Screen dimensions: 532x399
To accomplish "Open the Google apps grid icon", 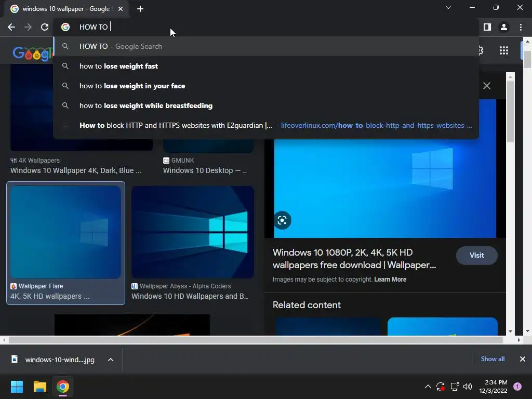I will 504,50.
